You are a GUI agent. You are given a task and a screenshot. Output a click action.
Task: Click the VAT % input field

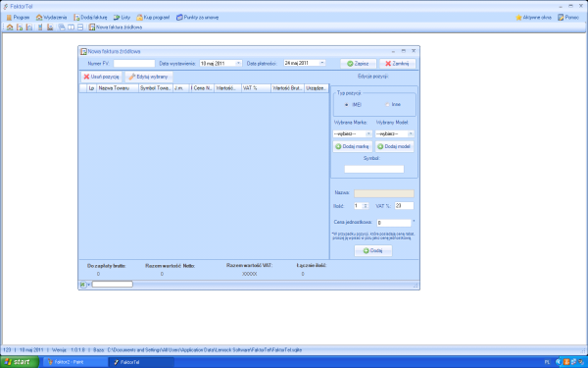[404, 206]
